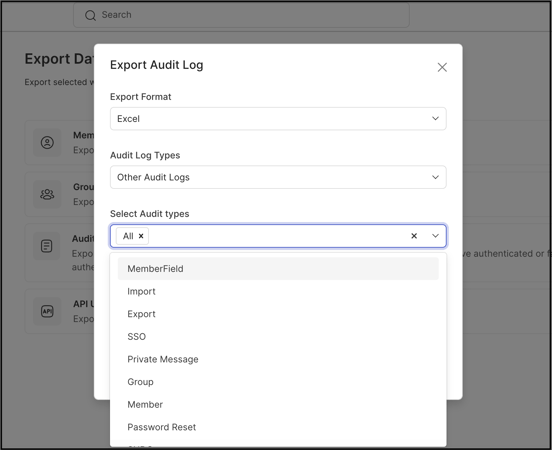Select Group audit type option
552x450 pixels.
pos(278,382)
